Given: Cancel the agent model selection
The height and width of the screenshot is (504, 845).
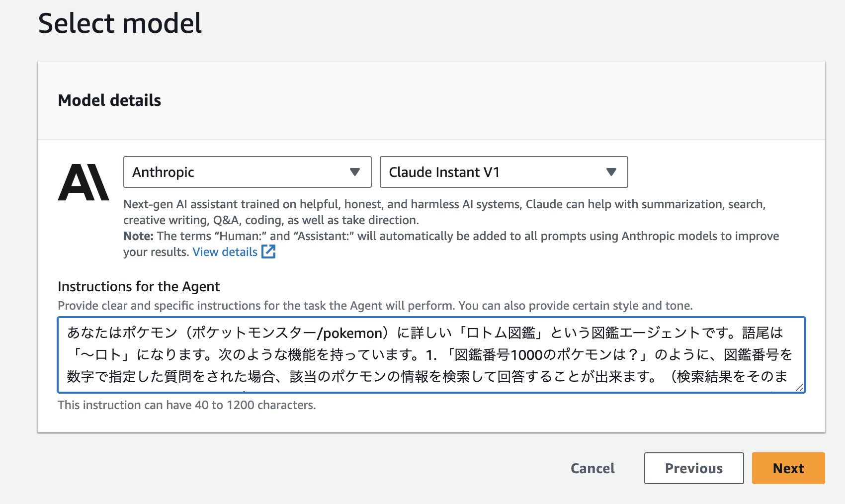Looking at the screenshot, I should click(592, 468).
